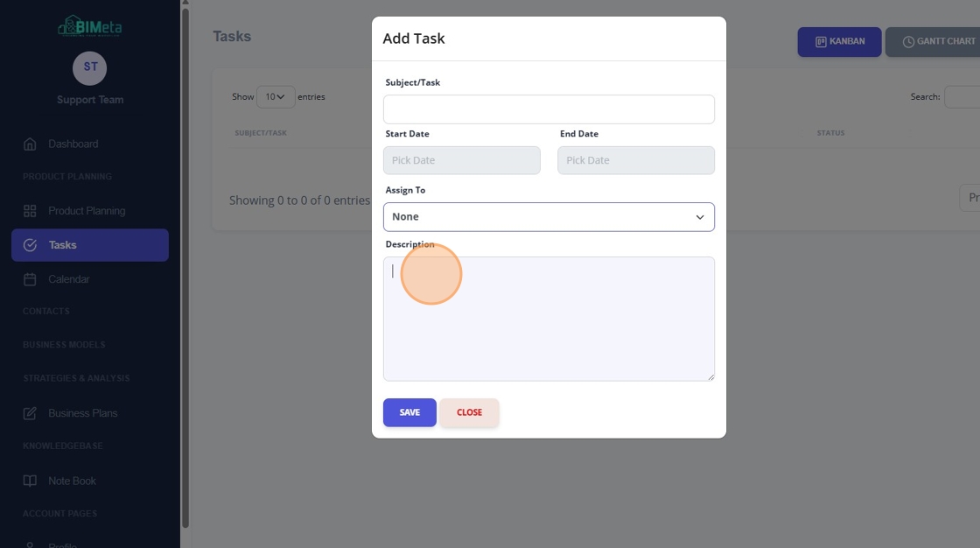Click the ST user avatar
This screenshot has height=548, width=980.
[x=90, y=67]
